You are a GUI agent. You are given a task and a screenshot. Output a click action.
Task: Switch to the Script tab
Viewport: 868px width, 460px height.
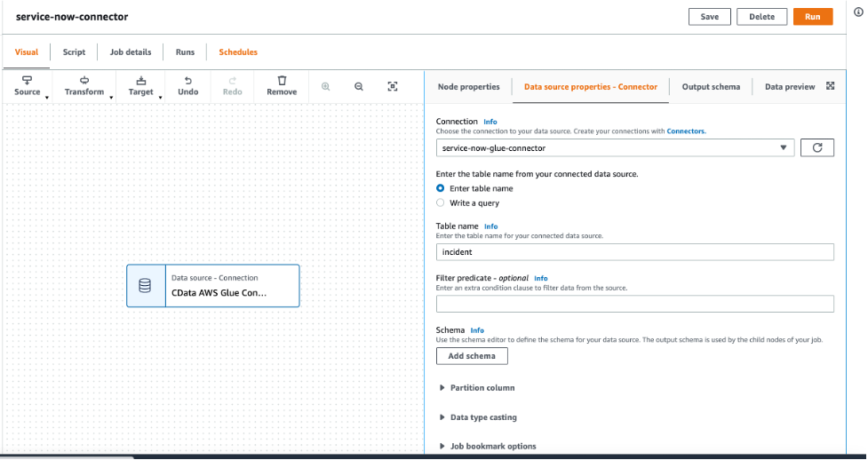(x=74, y=52)
